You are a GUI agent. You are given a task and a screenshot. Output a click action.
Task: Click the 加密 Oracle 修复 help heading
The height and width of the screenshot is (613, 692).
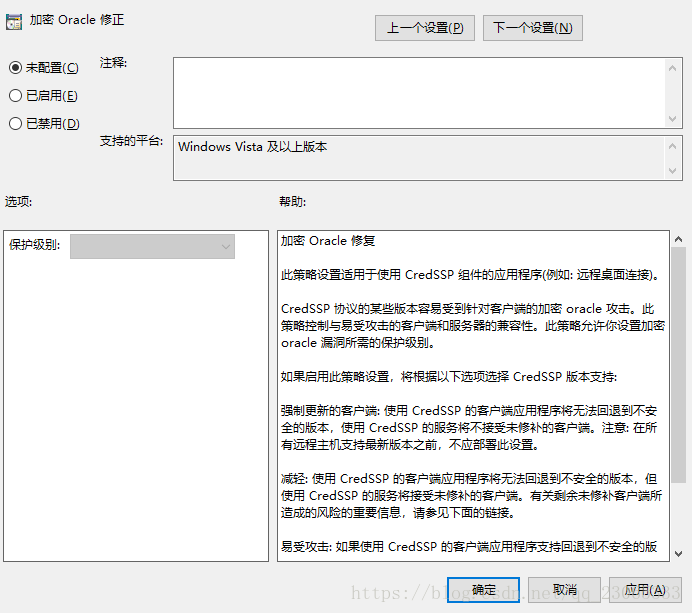tap(328, 241)
